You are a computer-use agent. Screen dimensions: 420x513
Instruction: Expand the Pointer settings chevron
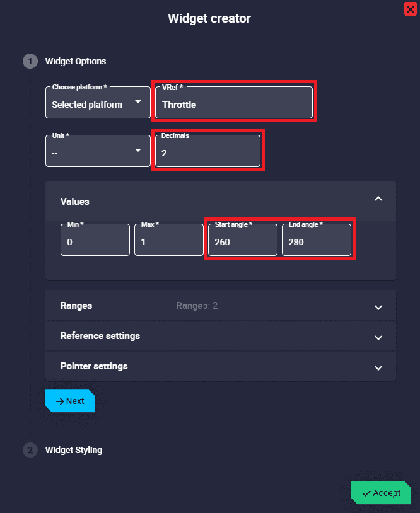pos(378,368)
